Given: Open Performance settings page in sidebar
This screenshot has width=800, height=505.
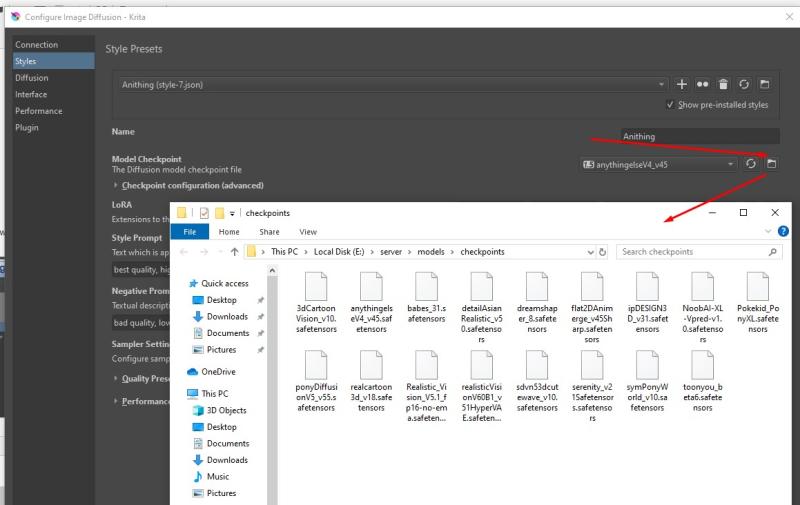Looking at the screenshot, I should click(x=54, y=111).
